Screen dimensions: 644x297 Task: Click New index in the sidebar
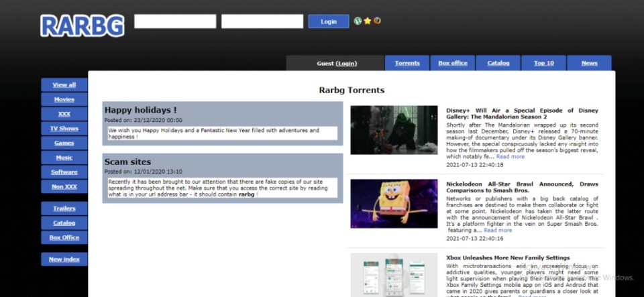tap(64, 259)
